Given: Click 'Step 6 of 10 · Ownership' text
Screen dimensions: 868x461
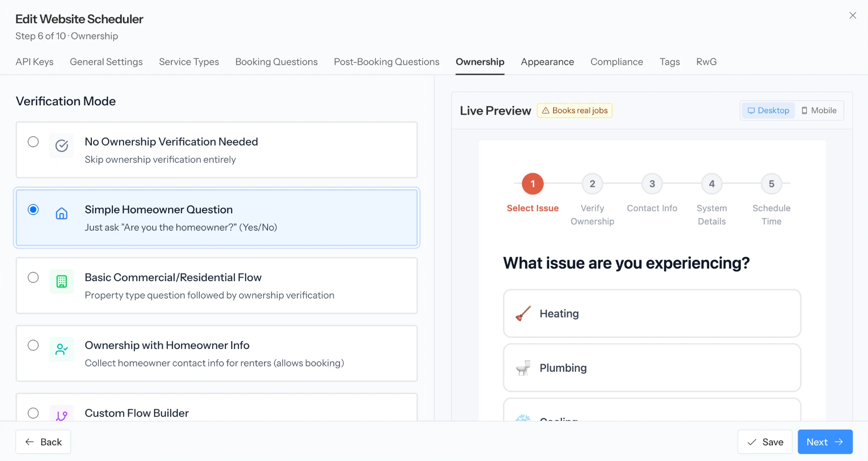Looking at the screenshot, I should point(67,36).
